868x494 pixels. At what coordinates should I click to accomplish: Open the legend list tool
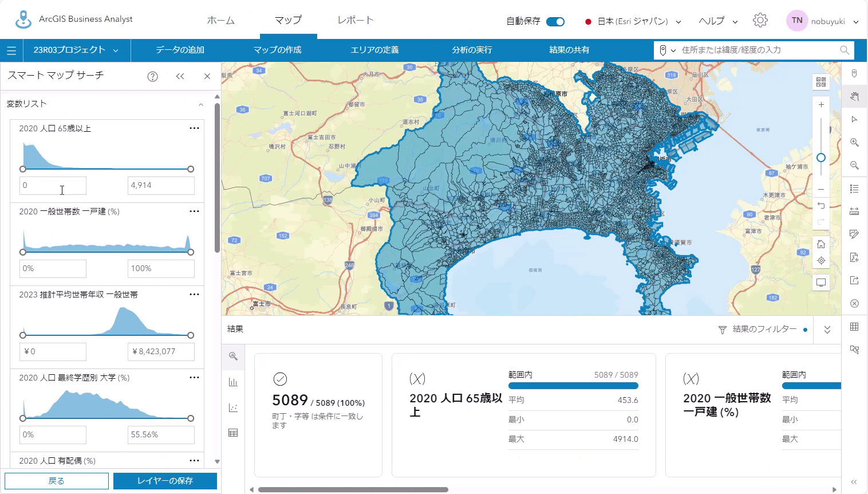[854, 189]
